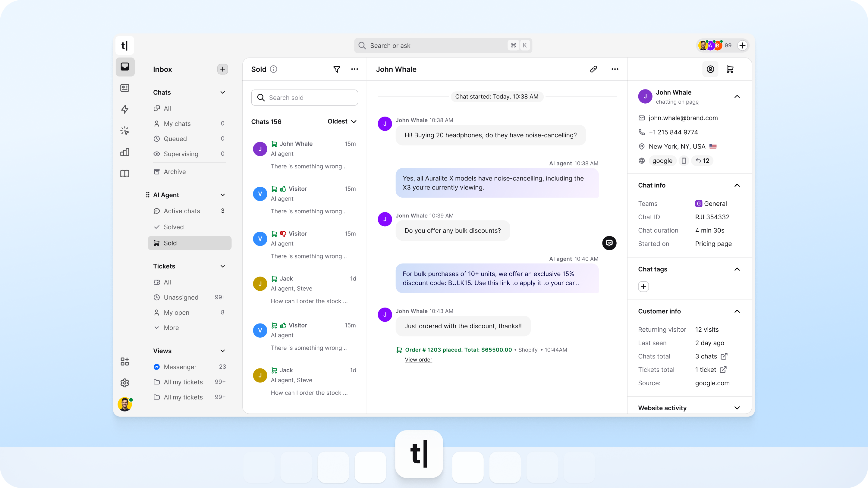
Task: Open the Analytics bar chart icon
Action: (x=125, y=152)
